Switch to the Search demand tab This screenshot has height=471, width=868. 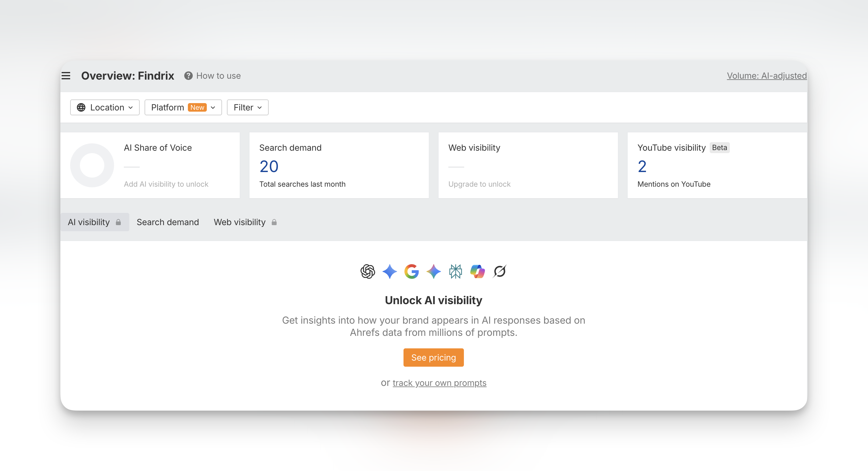tap(168, 222)
